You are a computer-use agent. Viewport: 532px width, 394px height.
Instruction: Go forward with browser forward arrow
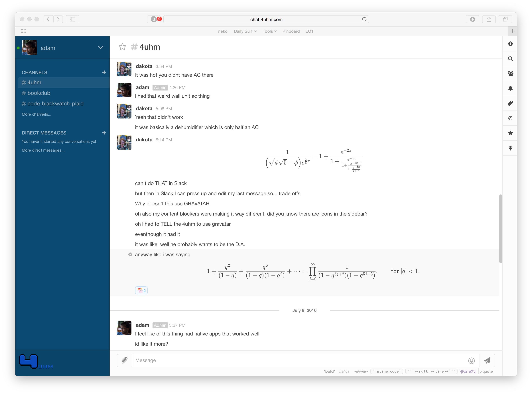coord(58,19)
